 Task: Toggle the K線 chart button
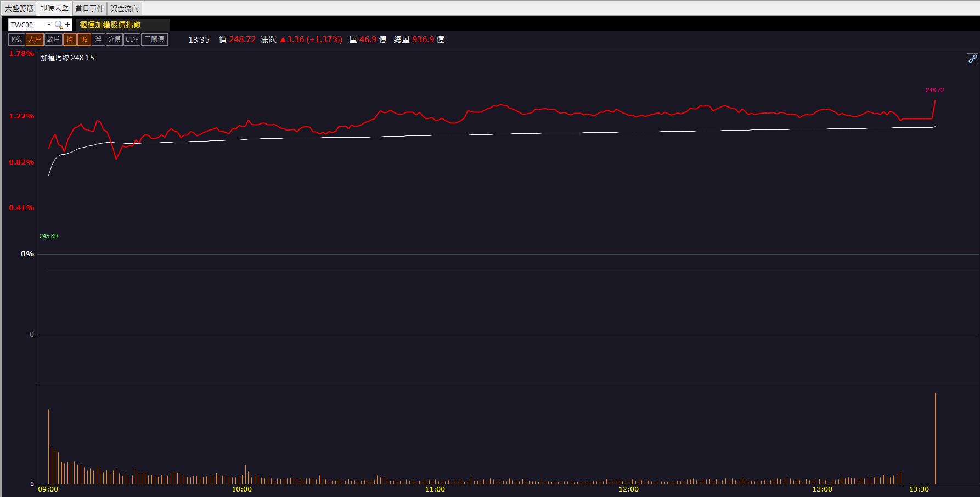[17, 39]
